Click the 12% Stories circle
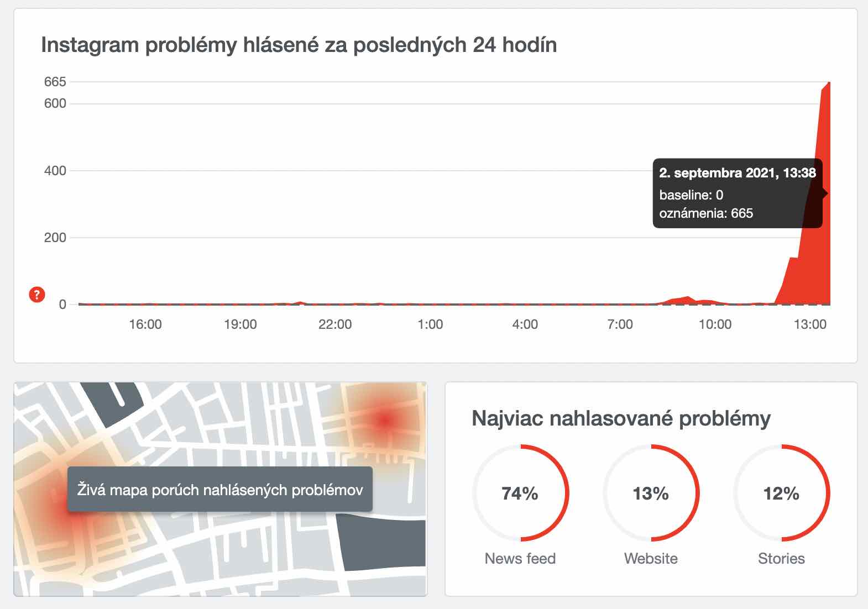The image size is (868, 609). point(781,493)
